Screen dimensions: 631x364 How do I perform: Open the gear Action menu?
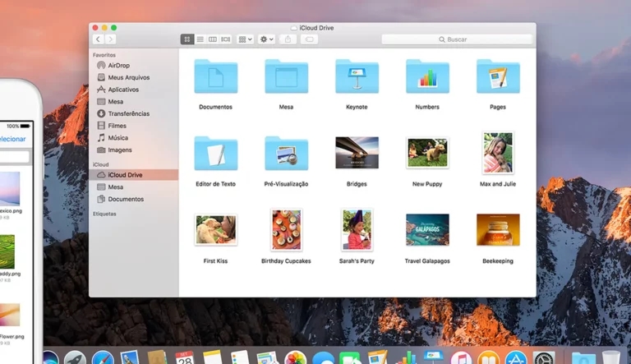tap(266, 39)
